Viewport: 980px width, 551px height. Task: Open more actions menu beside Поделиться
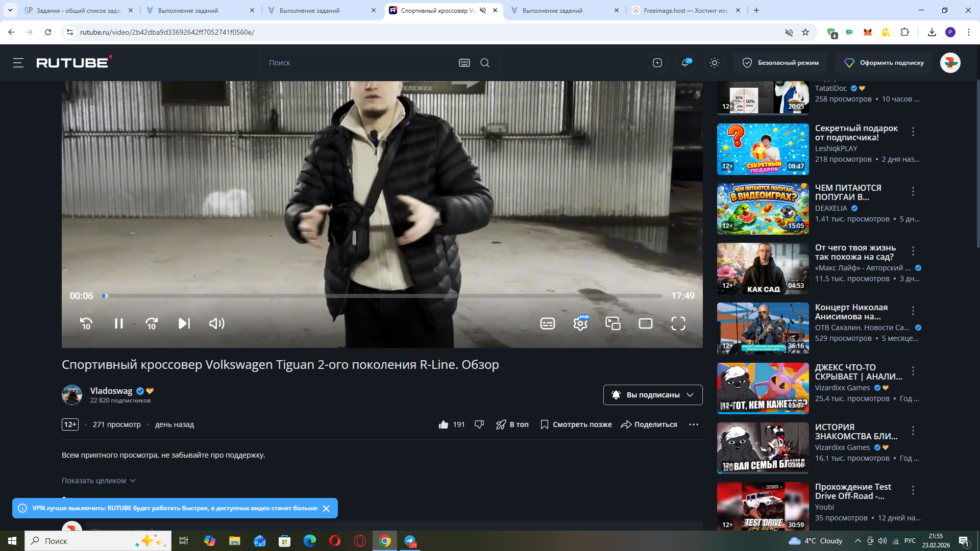point(693,424)
